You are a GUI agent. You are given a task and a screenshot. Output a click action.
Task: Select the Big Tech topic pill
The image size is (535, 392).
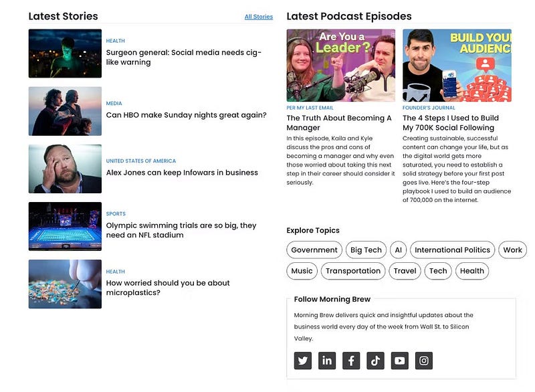click(366, 250)
